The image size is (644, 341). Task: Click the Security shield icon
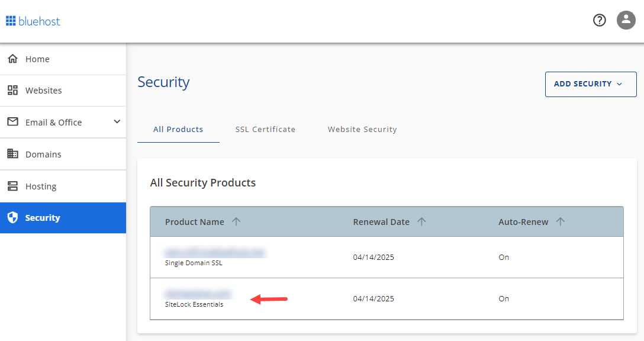tap(13, 217)
